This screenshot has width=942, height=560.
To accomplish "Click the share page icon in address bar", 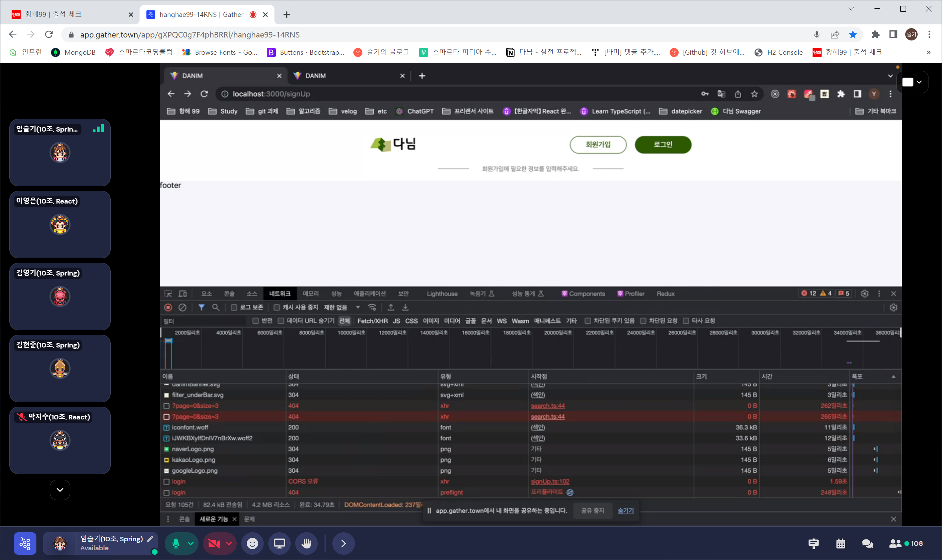I will click(x=835, y=34).
